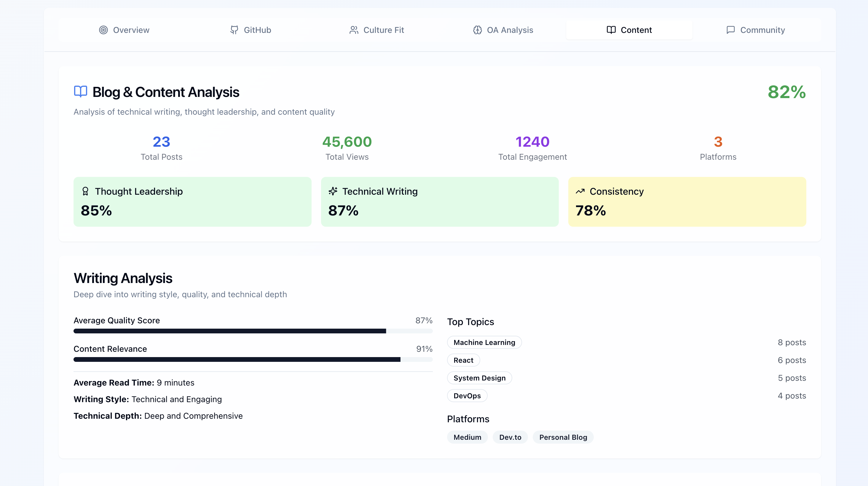Switch to the Overview tab

(124, 30)
